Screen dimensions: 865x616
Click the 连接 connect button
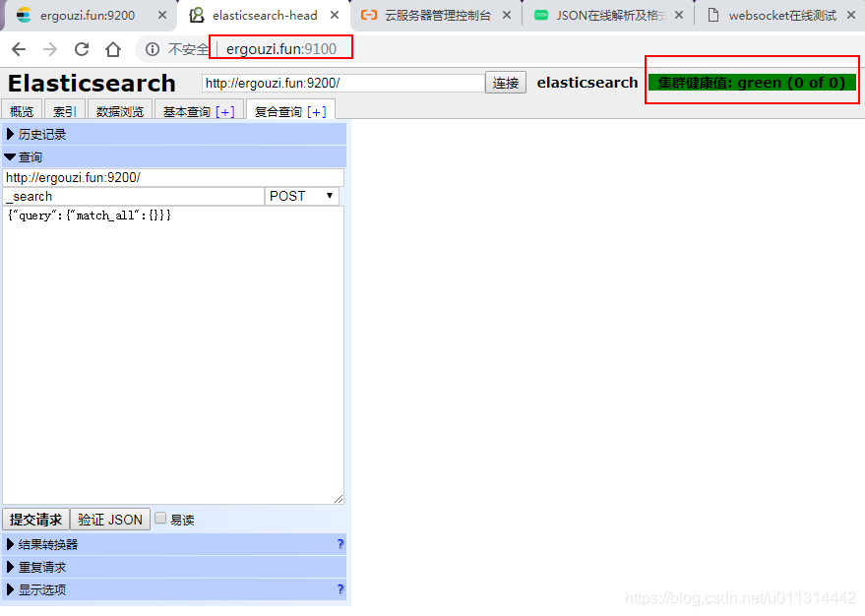coord(505,83)
